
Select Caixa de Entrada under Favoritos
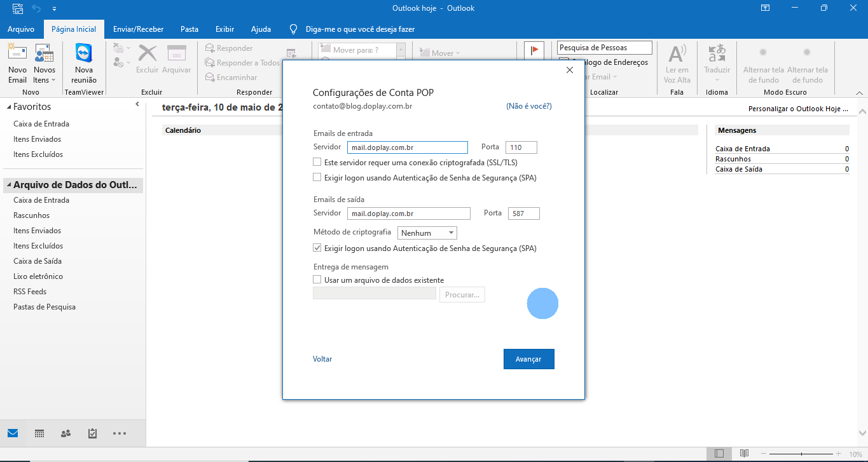(x=41, y=124)
